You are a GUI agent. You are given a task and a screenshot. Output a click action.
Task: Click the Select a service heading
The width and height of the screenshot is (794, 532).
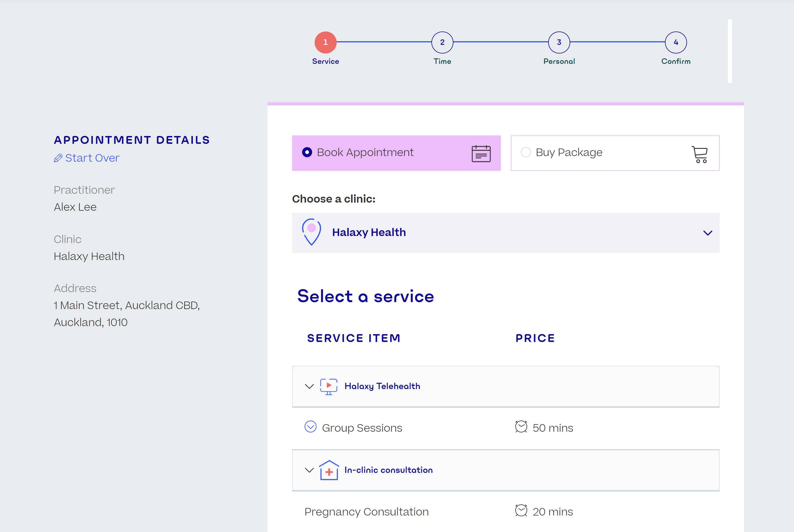coord(365,296)
